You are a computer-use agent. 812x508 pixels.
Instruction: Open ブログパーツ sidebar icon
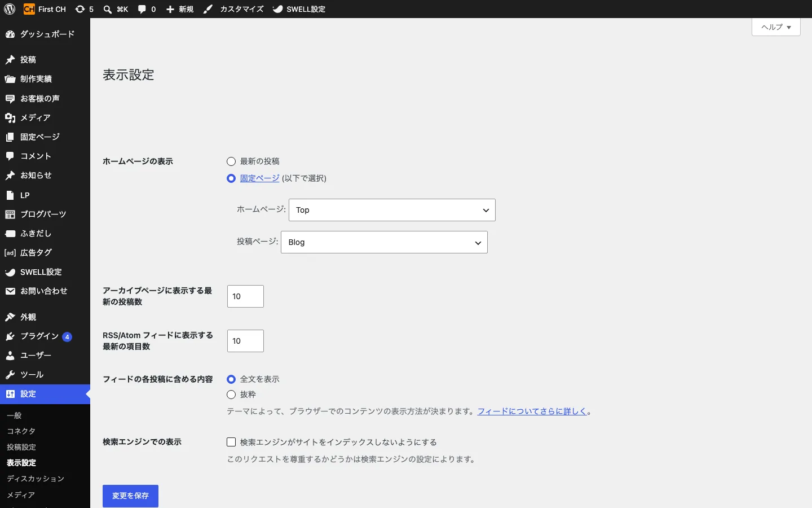(x=10, y=214)
